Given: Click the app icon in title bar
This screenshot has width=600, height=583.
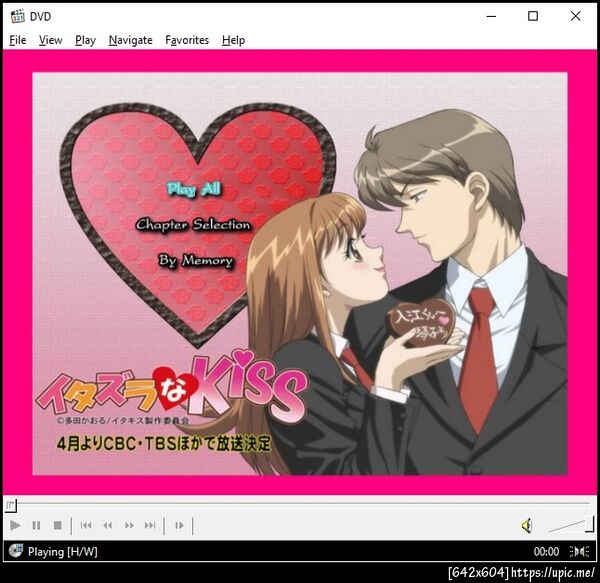Looking at the screenshot, I should pos(18,16).
